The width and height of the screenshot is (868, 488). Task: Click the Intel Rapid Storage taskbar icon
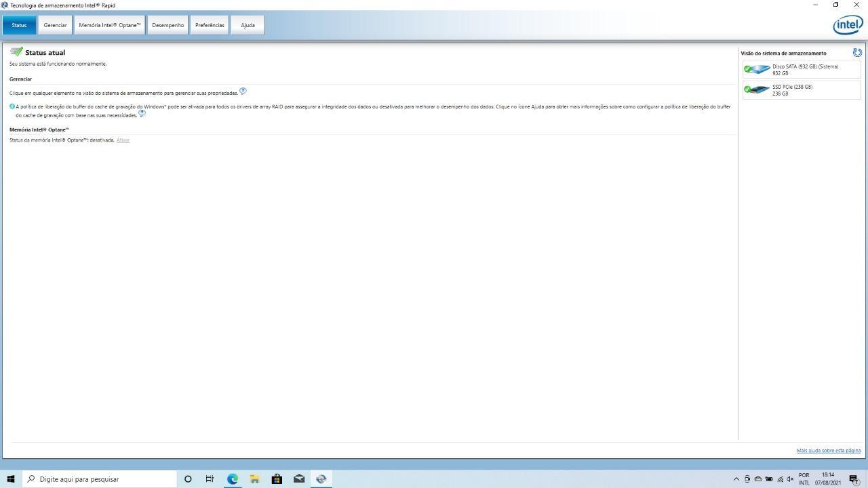coord(321,479)
